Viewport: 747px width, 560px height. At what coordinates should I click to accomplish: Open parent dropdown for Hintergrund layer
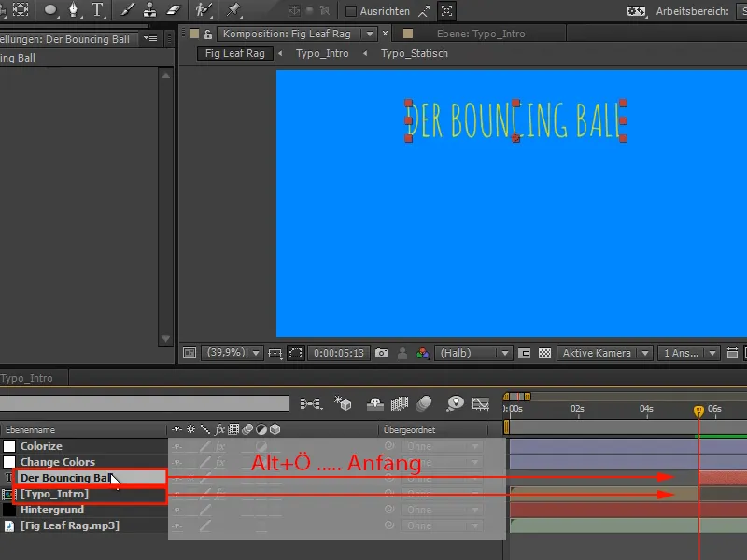pos(442,510)
